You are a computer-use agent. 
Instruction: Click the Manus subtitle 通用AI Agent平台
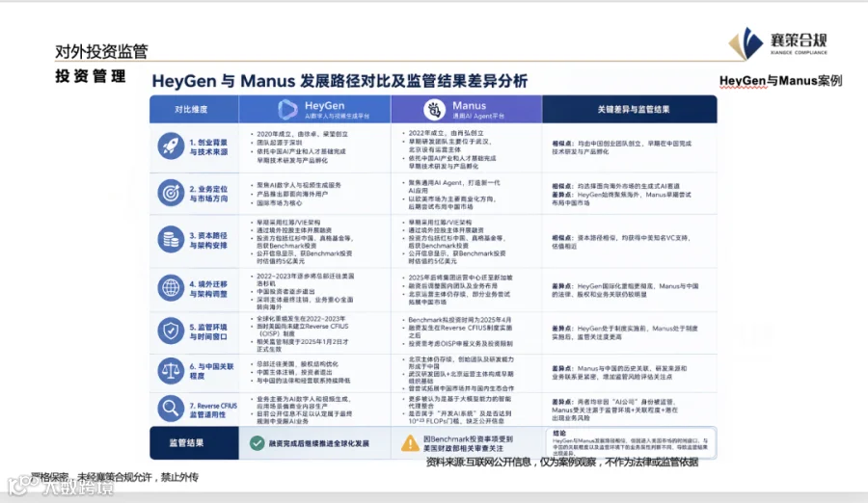click(478, 117)
